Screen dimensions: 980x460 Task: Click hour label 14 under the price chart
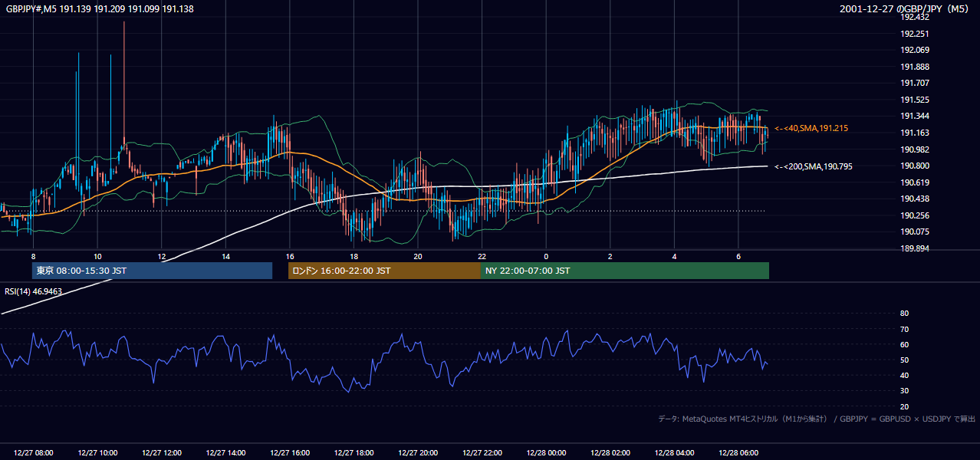pos(225,256)
